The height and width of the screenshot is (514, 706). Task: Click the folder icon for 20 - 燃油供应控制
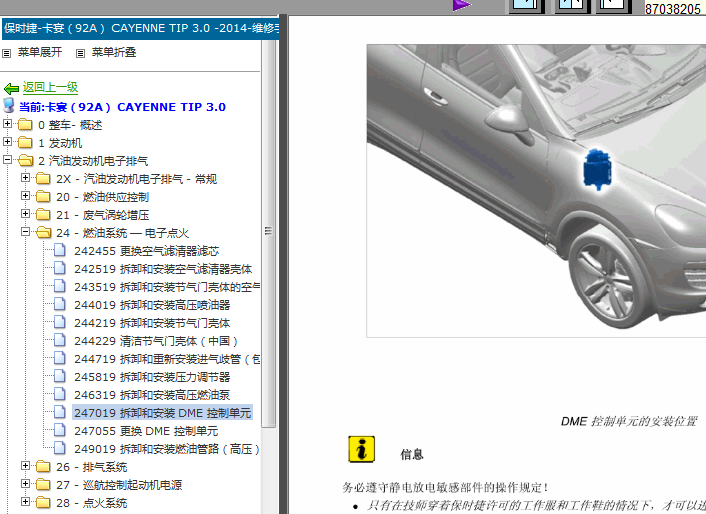tap(43, 197)
